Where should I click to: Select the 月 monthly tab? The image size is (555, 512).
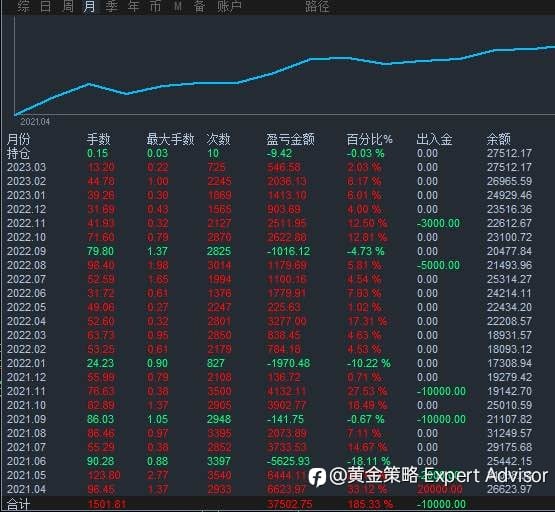pos(89,6)
